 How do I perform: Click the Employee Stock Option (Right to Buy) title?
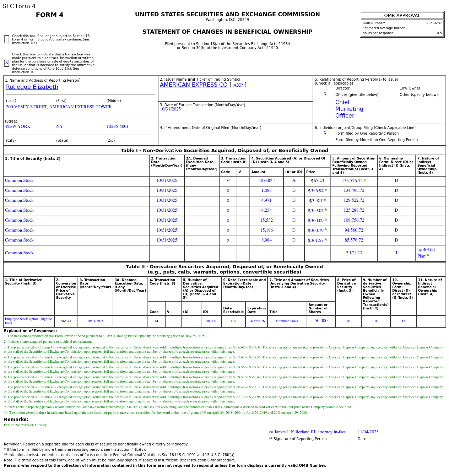point(28,321)
